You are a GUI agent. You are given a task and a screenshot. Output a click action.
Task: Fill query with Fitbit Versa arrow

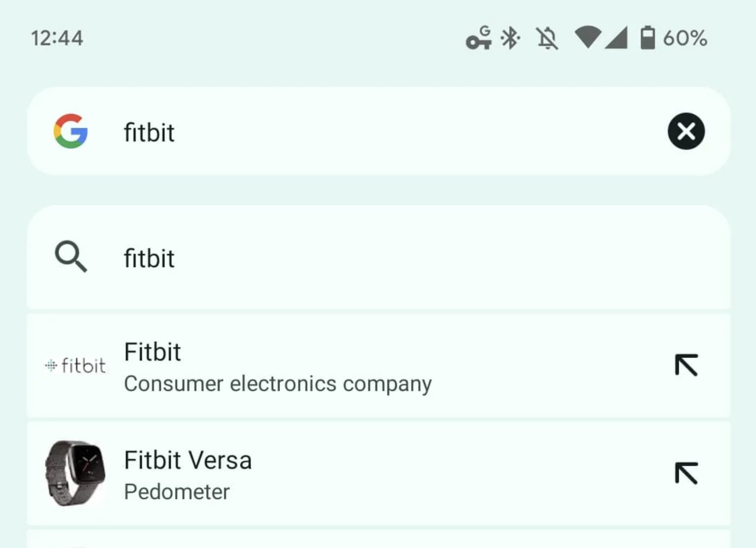[686, 473]
